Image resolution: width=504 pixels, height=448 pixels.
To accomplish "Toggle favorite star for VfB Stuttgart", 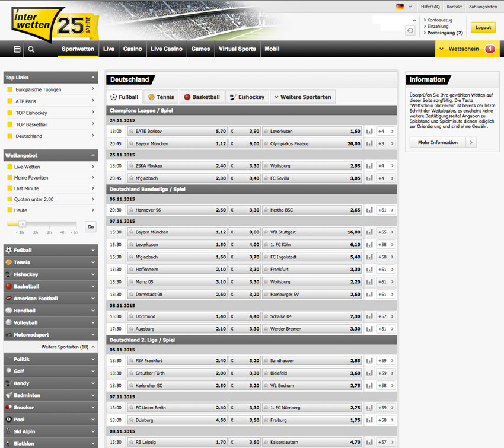I will click(266, 232).
